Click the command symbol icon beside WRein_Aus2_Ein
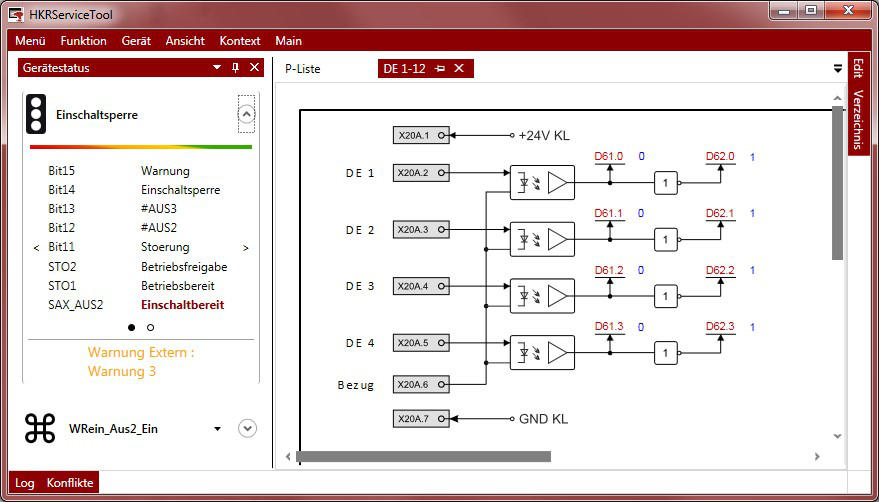 40,428
